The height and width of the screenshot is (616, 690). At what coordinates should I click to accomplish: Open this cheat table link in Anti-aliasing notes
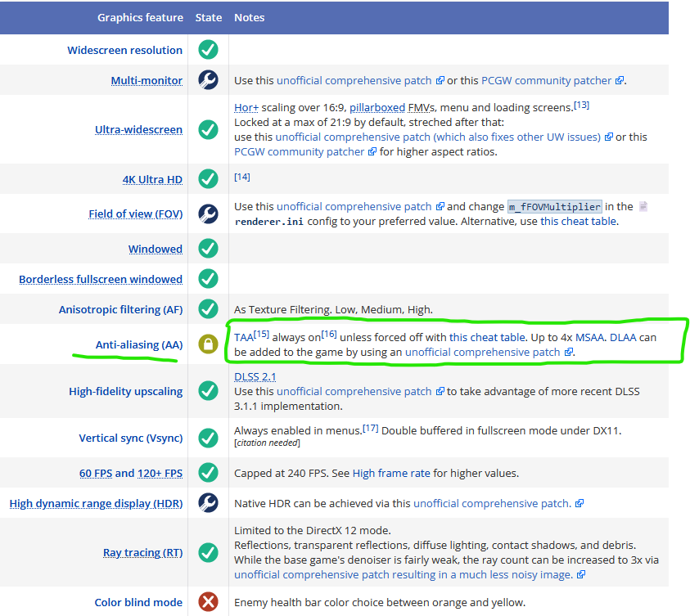pos(487,337)
